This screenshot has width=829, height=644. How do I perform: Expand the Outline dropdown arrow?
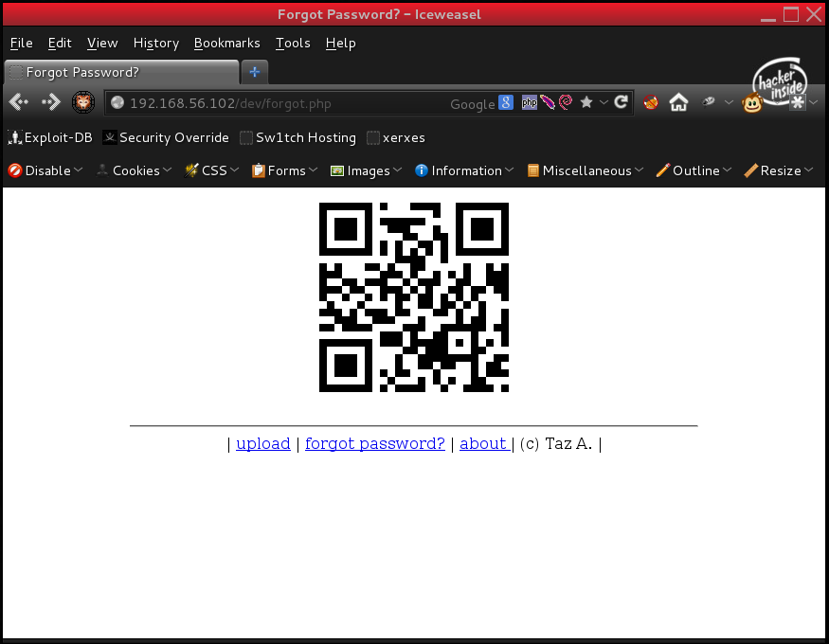(727, 170)
